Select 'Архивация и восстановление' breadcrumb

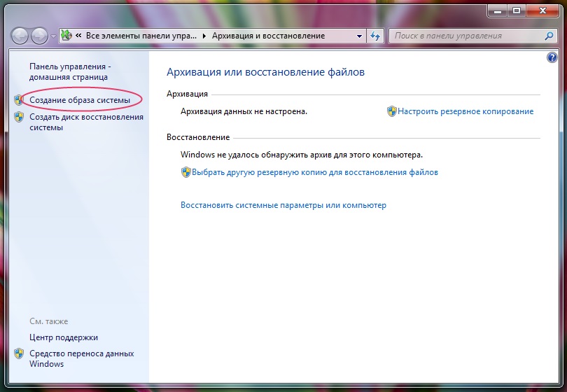(x=268, y=36)
